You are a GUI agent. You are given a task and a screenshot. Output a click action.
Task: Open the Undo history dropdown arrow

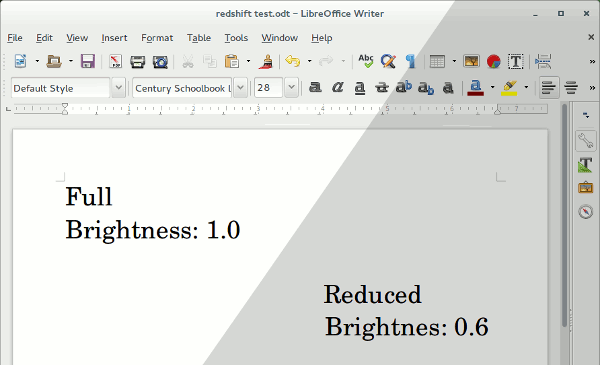[310, 61]
